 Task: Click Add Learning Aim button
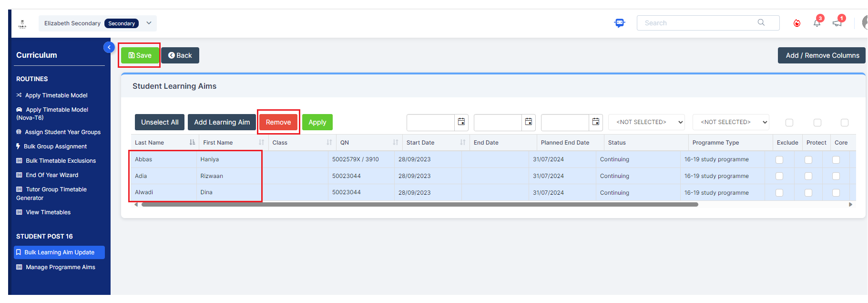click(x=222, y=122)
